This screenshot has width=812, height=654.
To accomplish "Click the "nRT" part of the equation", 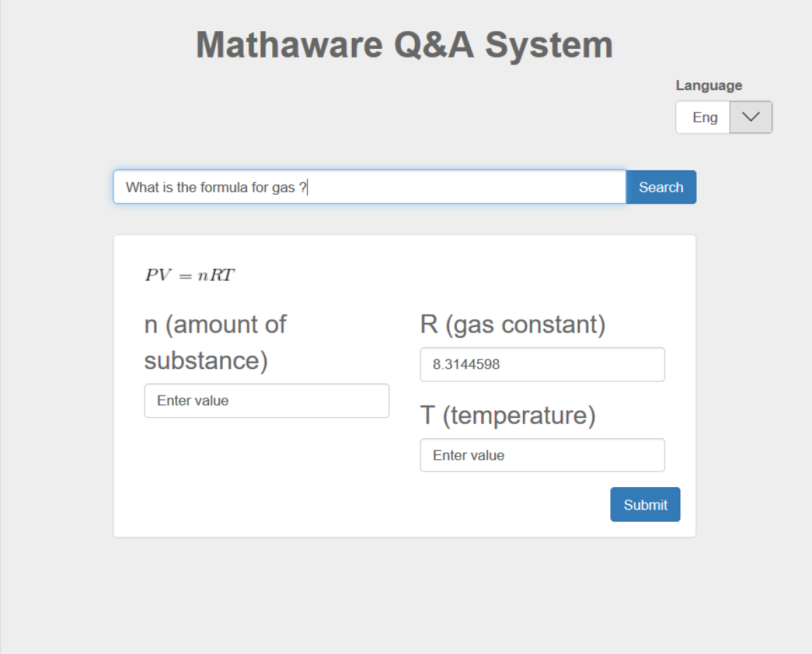I will pos(216,275).
